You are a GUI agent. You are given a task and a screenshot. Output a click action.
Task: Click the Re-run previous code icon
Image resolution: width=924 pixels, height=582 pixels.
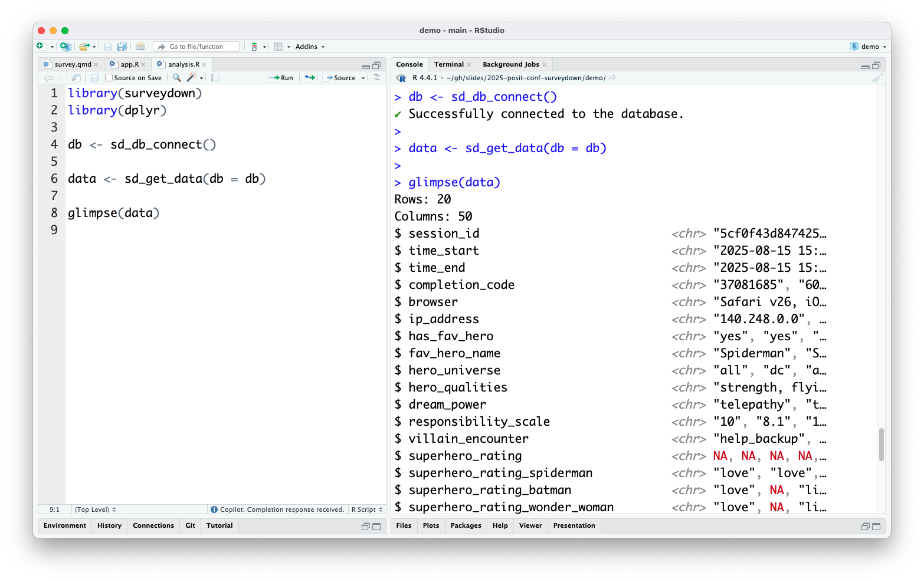tap(309, 78)
